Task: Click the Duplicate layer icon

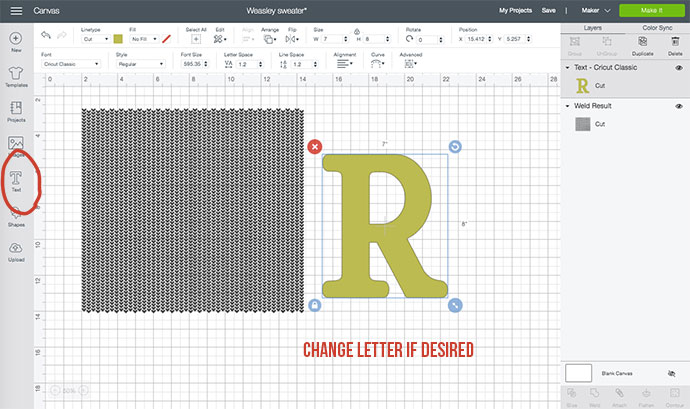Action: (x=642, y=41)
